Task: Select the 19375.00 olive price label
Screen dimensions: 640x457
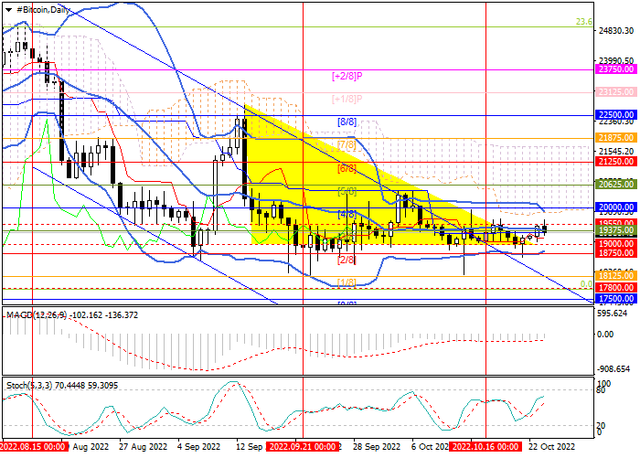Action: [x=616, y=231]
